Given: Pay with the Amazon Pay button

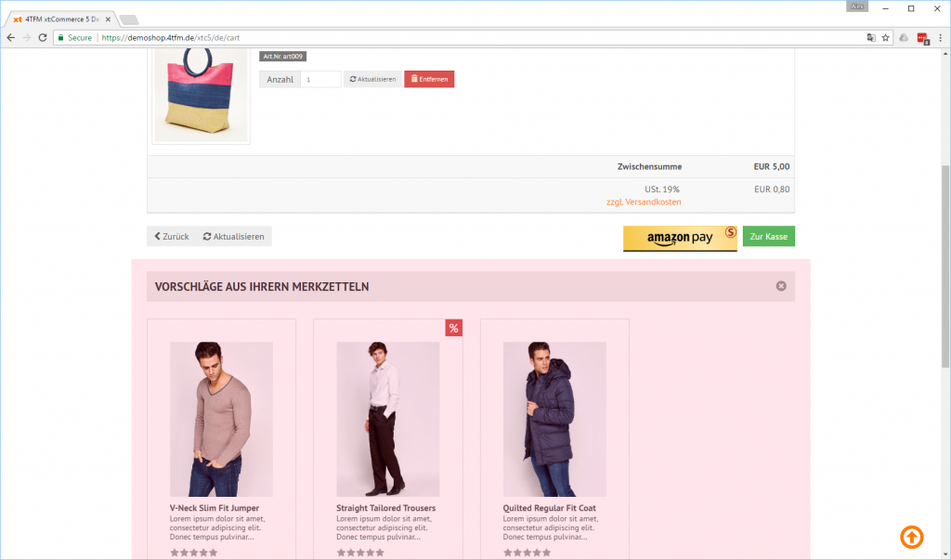Looking at the screenshot, I should point(679,238).
